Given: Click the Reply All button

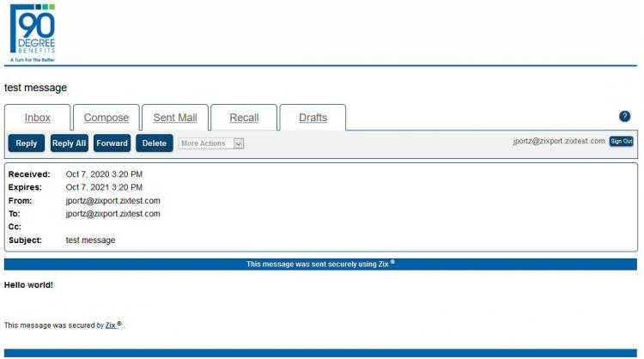Looking at the screenshot, I should click(x=69, y=143).
